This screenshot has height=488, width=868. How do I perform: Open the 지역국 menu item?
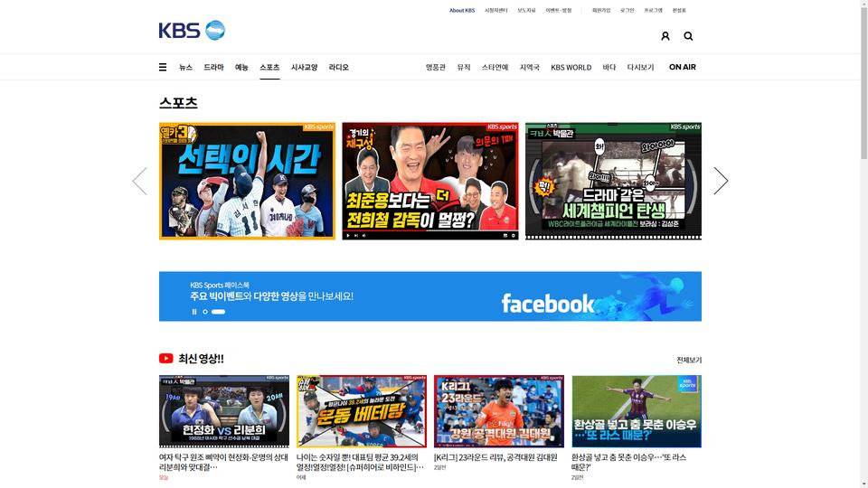tap(529, 67)
